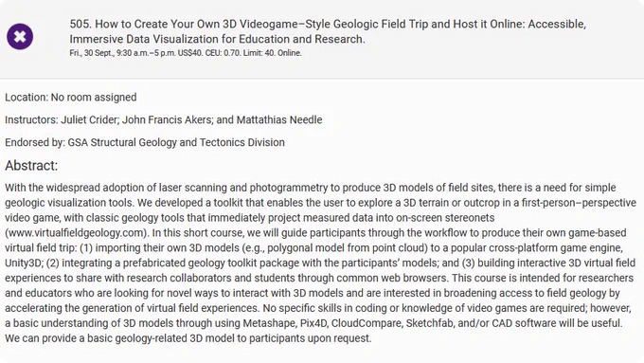Click the word Pix4D in abstract
This screenshot has width=644, height=363.
313,323
